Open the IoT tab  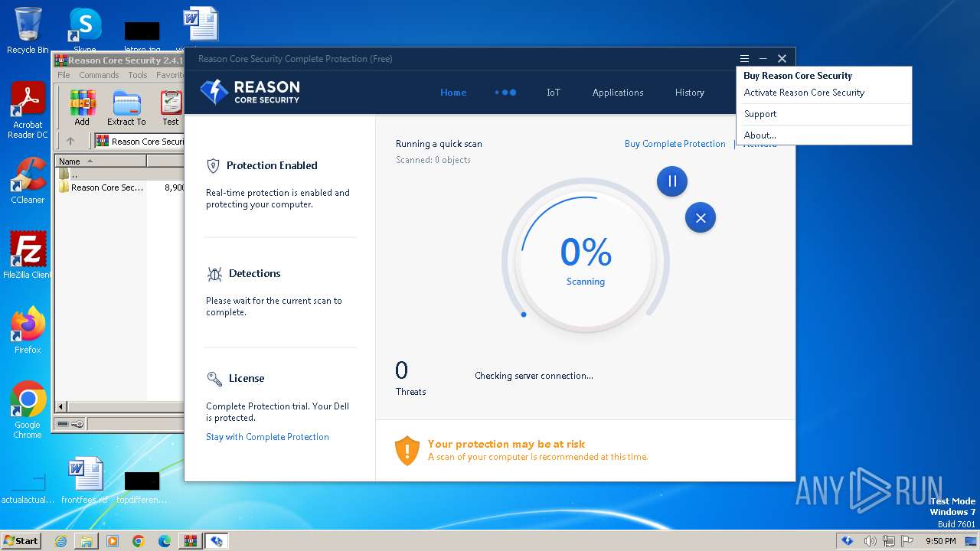point(554,92)
